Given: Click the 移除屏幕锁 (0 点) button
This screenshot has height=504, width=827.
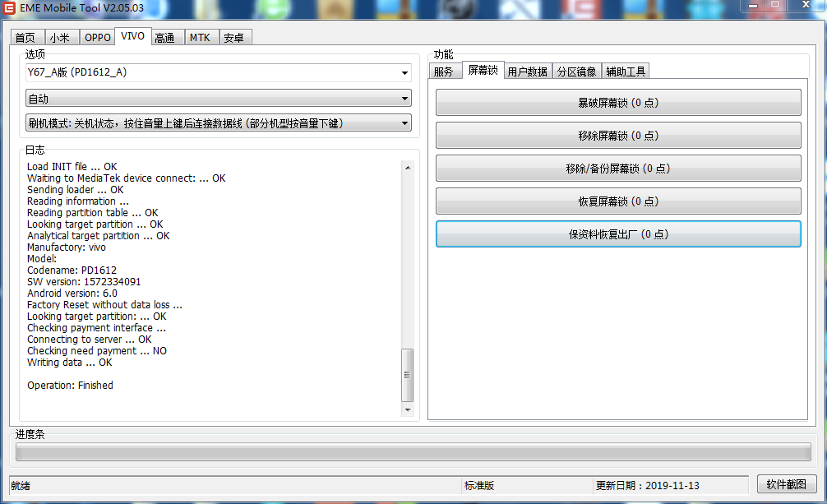Looking at the screenshot, I should coord(618,136).
